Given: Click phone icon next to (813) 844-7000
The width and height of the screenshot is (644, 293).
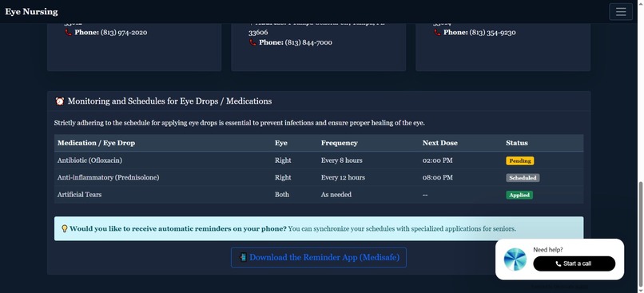Looking at the screenshot, I should pyautogui.click(x=252, y=42).
